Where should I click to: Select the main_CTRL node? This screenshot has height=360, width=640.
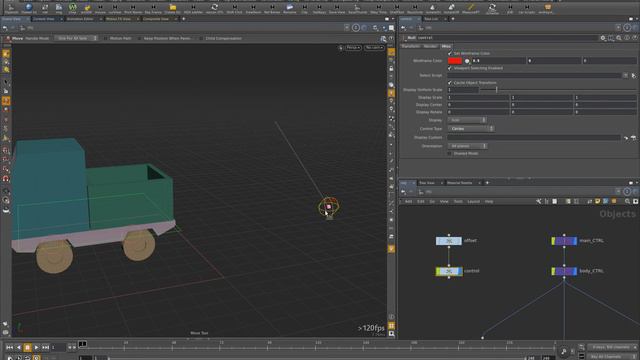(x=564, y=241)
